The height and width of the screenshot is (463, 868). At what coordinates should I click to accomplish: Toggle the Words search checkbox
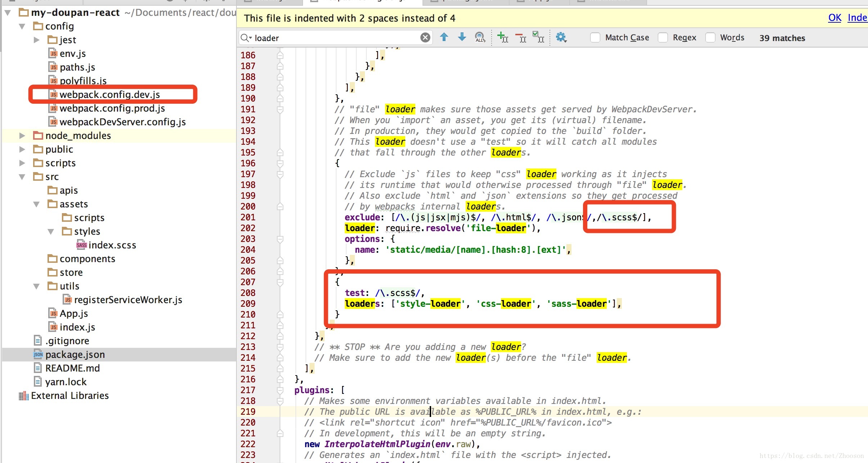(711, 38)
